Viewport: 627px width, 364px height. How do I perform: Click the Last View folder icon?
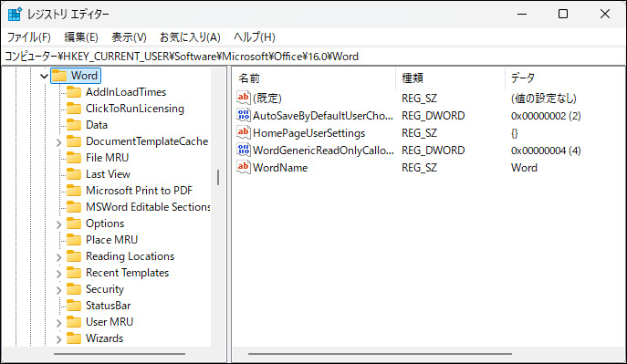click(x=74, y=174)
